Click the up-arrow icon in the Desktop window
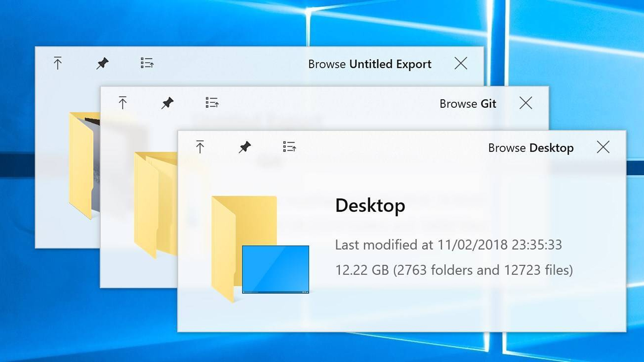644x362 pixels. [200, 147]
